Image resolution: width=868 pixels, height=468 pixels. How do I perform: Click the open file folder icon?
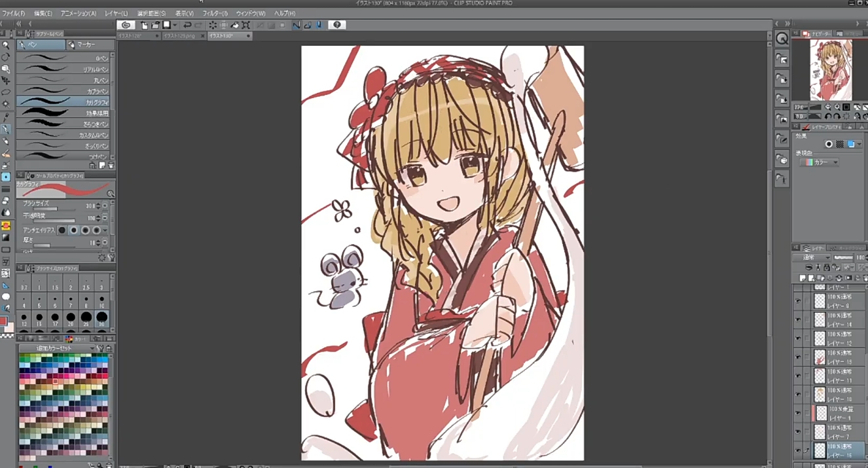coord(156,25)
